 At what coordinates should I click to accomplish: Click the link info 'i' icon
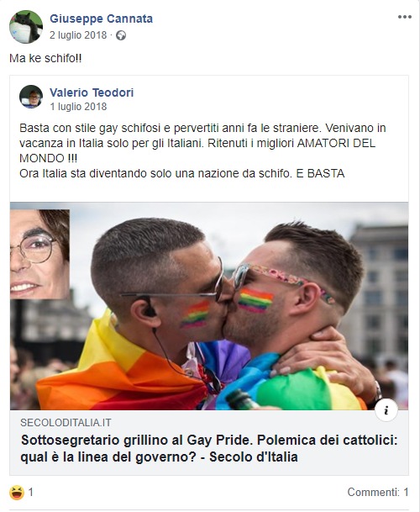(386, 410)
